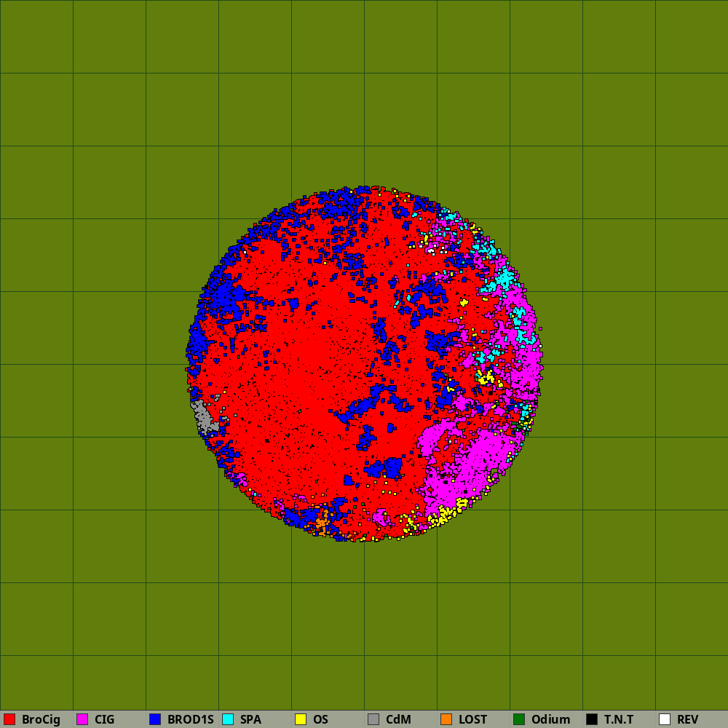Click the BroCig legend label

[41, 720]
